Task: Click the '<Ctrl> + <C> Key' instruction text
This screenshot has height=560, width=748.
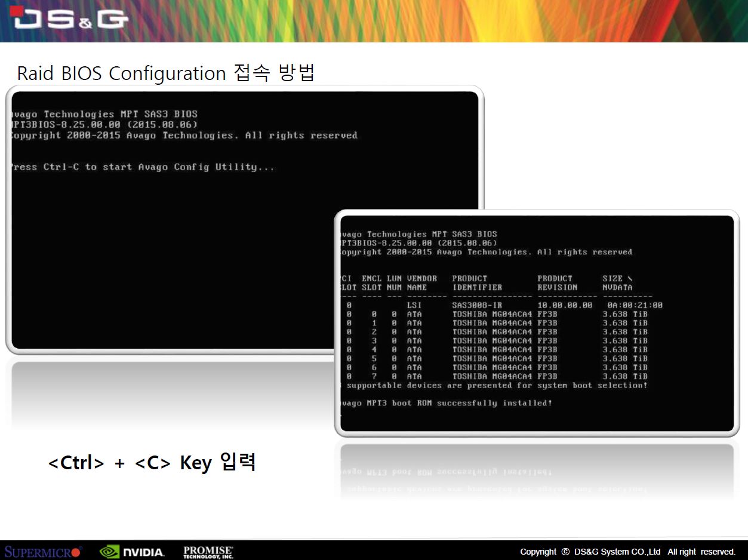Action: click(x=152, y=463)
